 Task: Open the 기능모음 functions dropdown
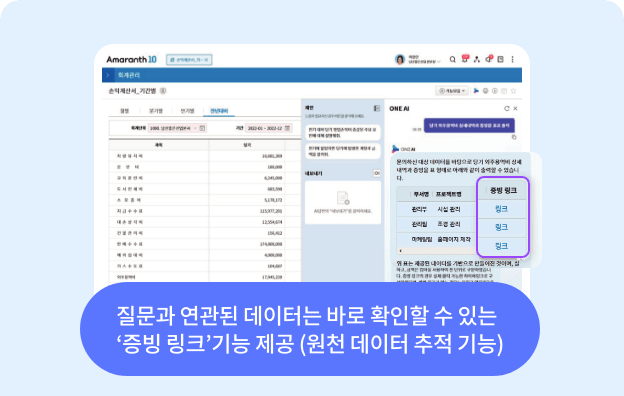click(452, 91)
